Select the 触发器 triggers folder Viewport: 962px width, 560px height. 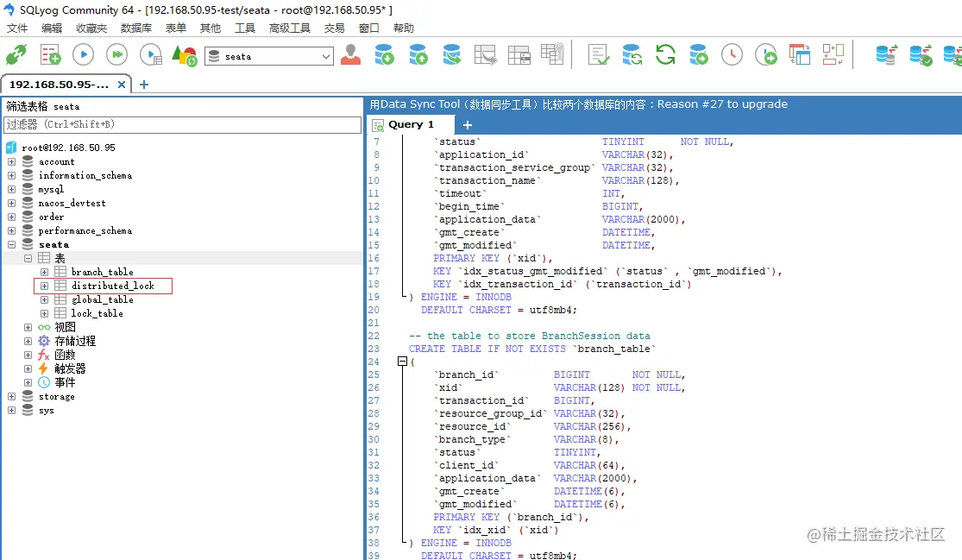(x=70, y=368)
